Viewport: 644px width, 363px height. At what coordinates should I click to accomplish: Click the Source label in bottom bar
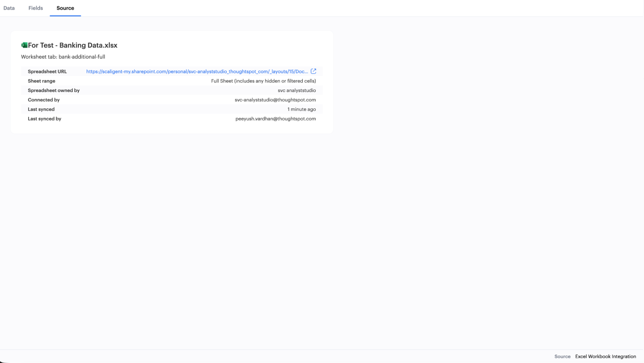562,356
